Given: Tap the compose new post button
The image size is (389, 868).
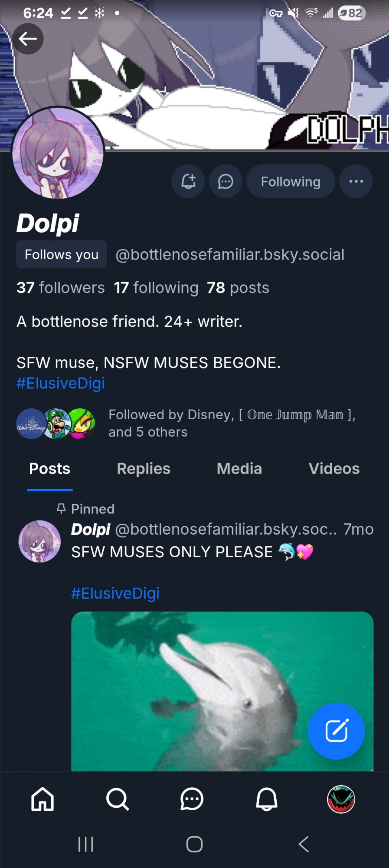Looking at the screenshot, I should point(336,731).
